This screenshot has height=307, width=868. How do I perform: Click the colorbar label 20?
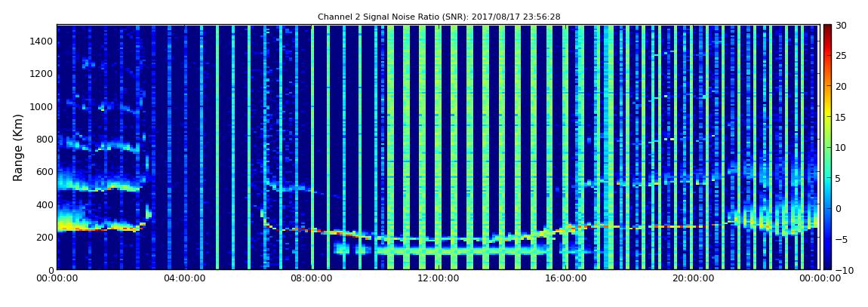click(841, 86)
